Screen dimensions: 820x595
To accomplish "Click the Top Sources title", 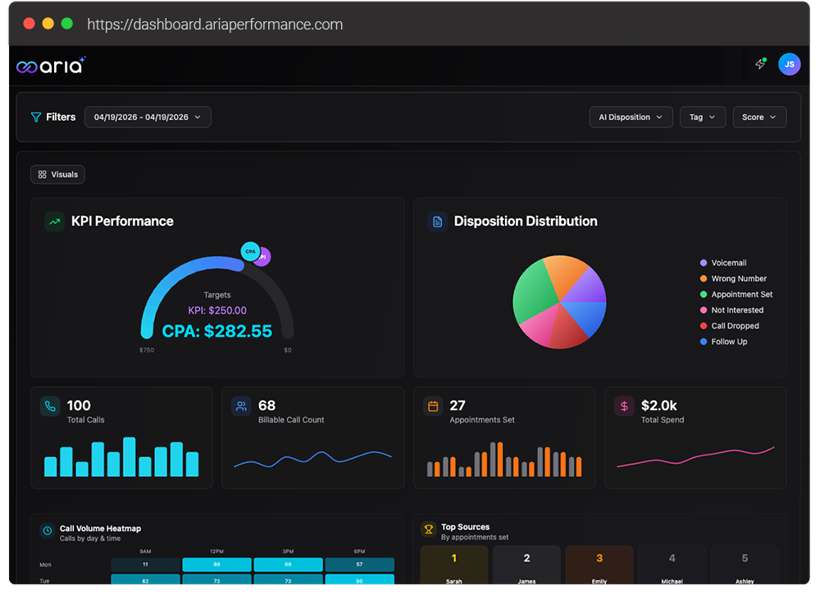I will (465, 527).
